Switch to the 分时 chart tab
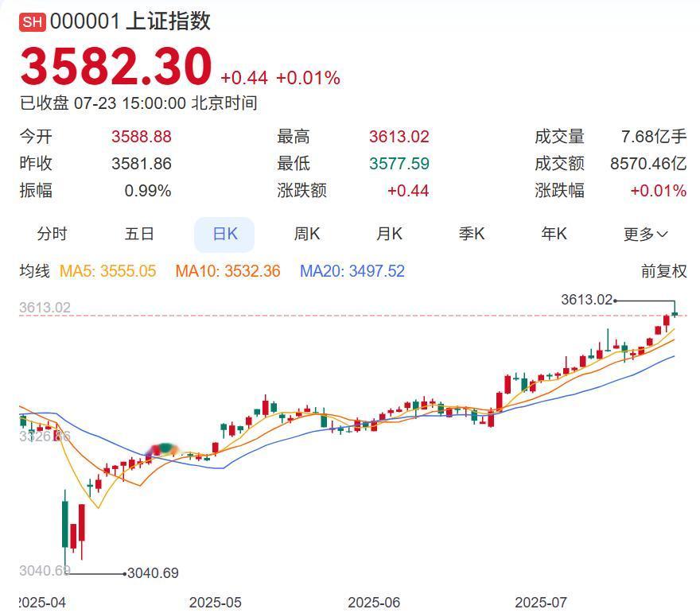700x613 pixels. click(52, 234)
